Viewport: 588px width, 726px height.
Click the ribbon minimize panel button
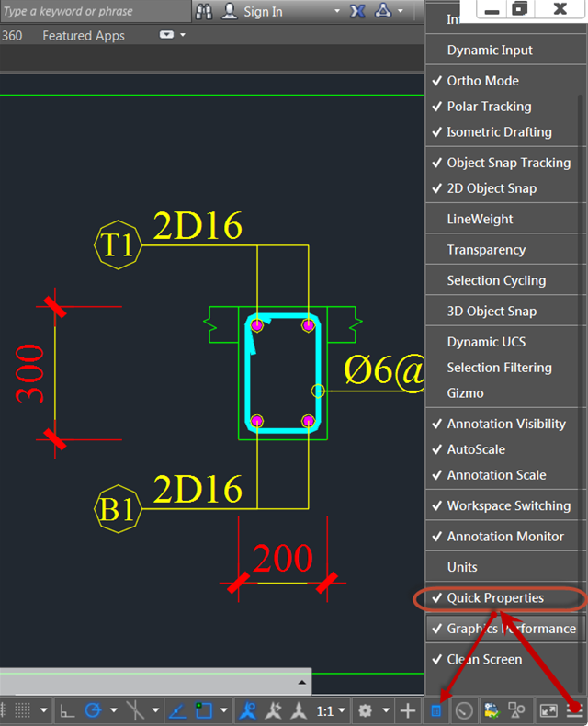pyautogui.click(x=166, y=35)
